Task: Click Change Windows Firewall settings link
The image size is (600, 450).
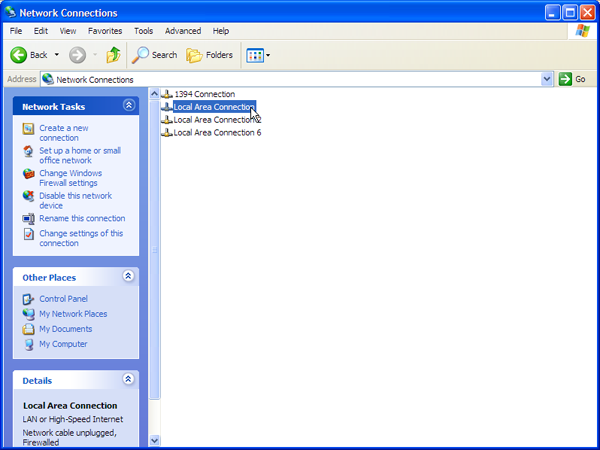Action: pos(70,178)
